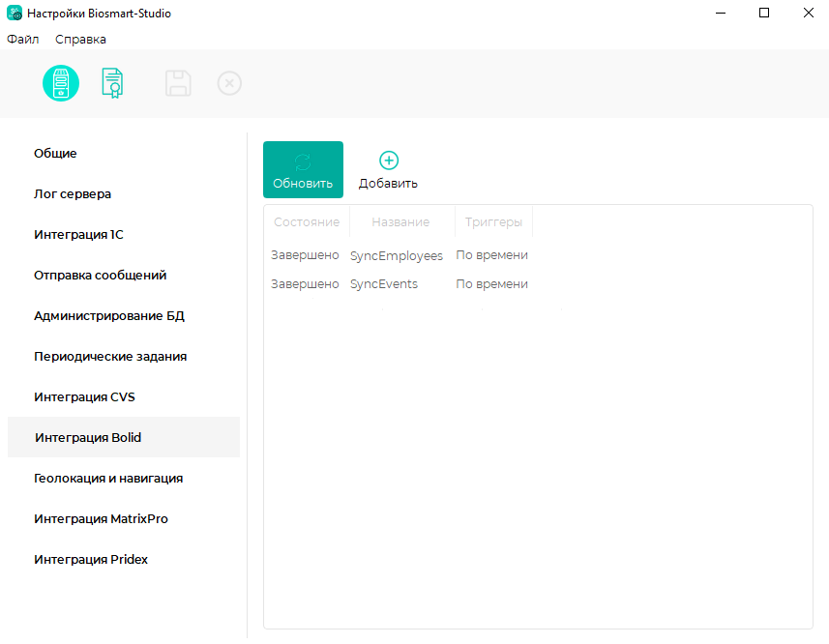Open the Файл menu
The width and height of the screenshot is (829, 644).
[23, 39]
